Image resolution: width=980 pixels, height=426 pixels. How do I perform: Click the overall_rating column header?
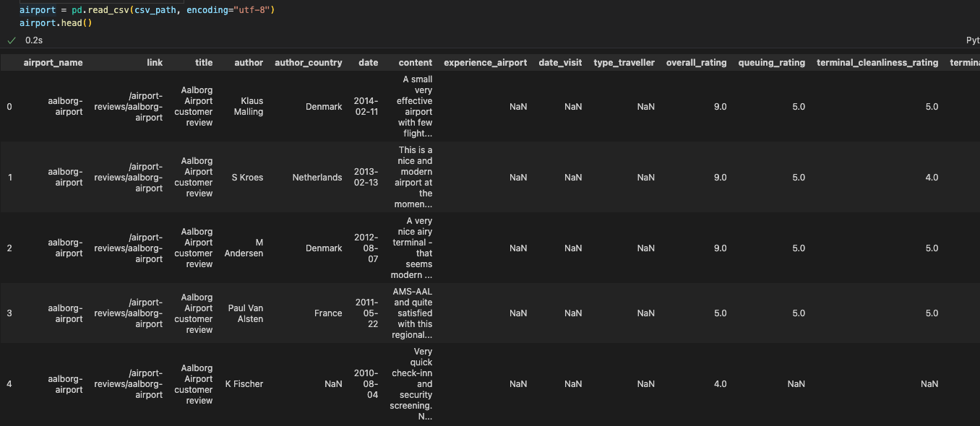click(696, 63)
